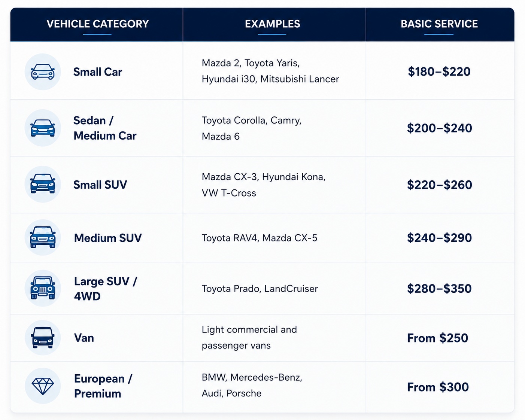Select the Van icon
Image resolution: width=525 pixels, height=420 pixels.
coord(43,338)
